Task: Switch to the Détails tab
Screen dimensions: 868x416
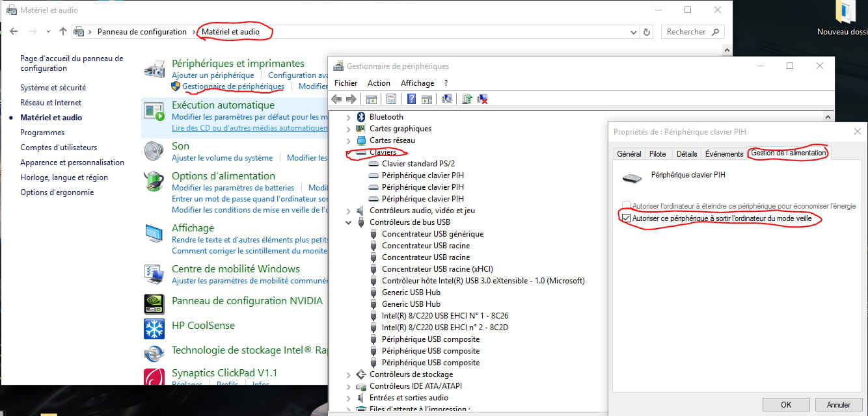Action: (x=686, y=154)
